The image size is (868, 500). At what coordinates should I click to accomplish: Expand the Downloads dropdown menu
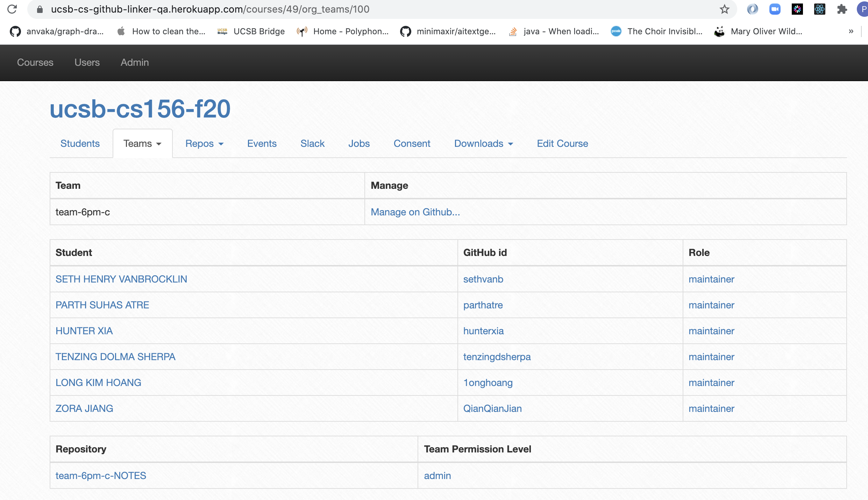[x=483, y=144]
